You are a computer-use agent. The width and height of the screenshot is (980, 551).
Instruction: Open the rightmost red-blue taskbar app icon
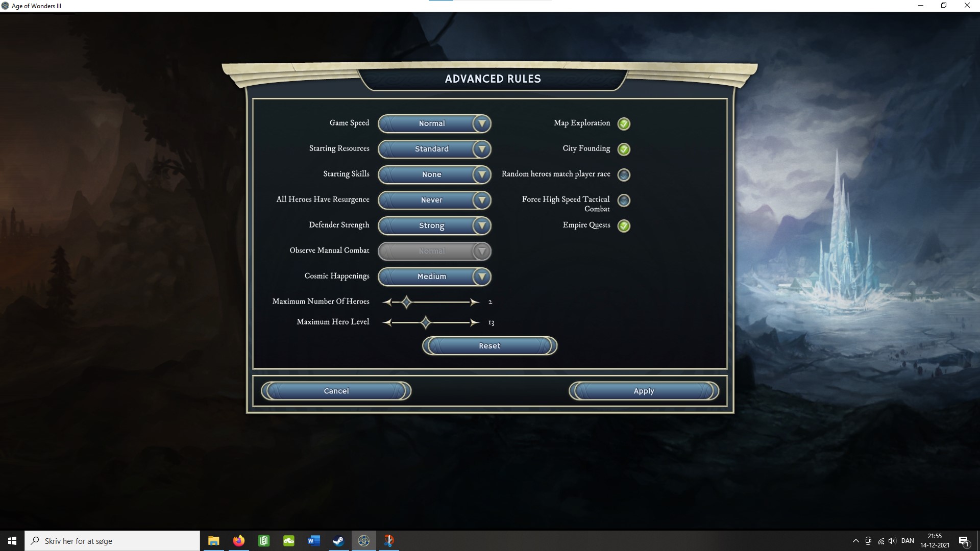(389, 541)
